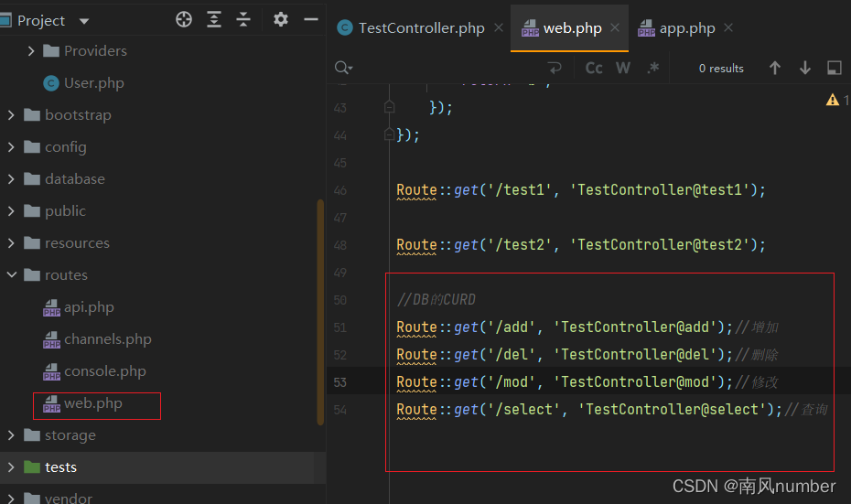
Task: Click the database folder icon
Action: [x=32, y=179]
